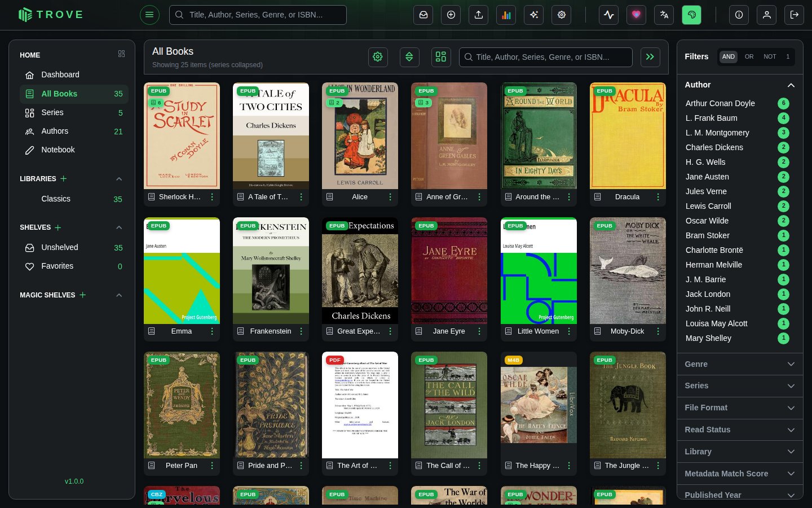Open the language translate icon
Screen dimensions: 812x508
click(664, 15)
